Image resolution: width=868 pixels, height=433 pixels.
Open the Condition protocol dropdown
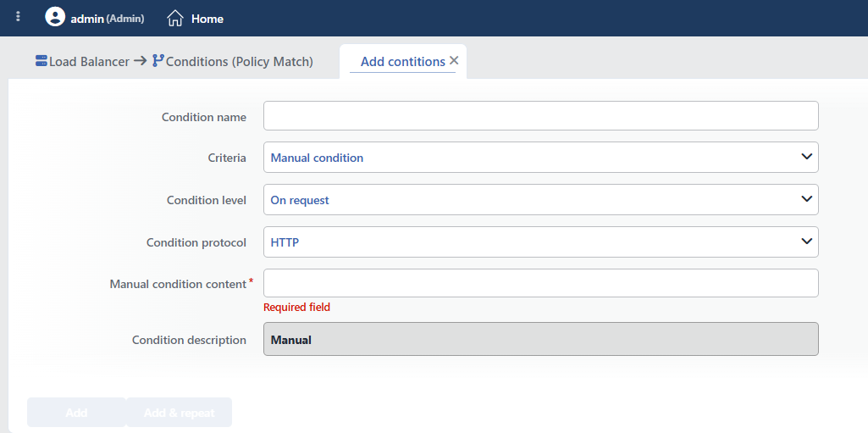[541, 242]
